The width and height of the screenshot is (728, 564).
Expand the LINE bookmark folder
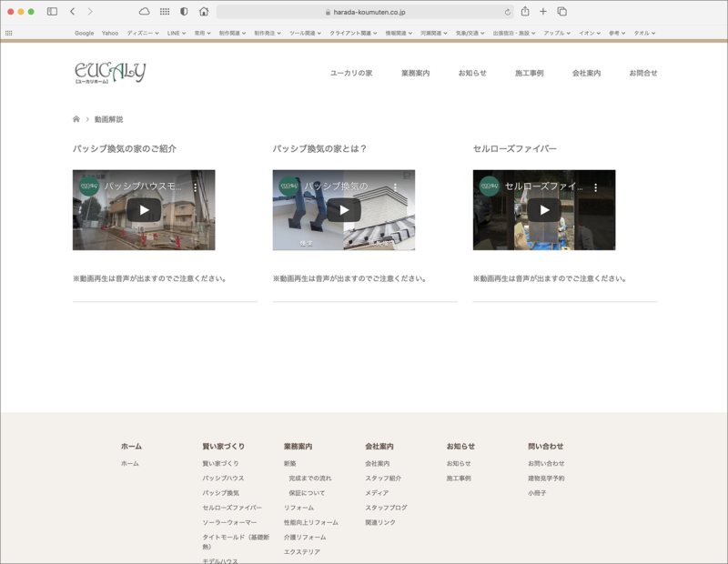177,33
